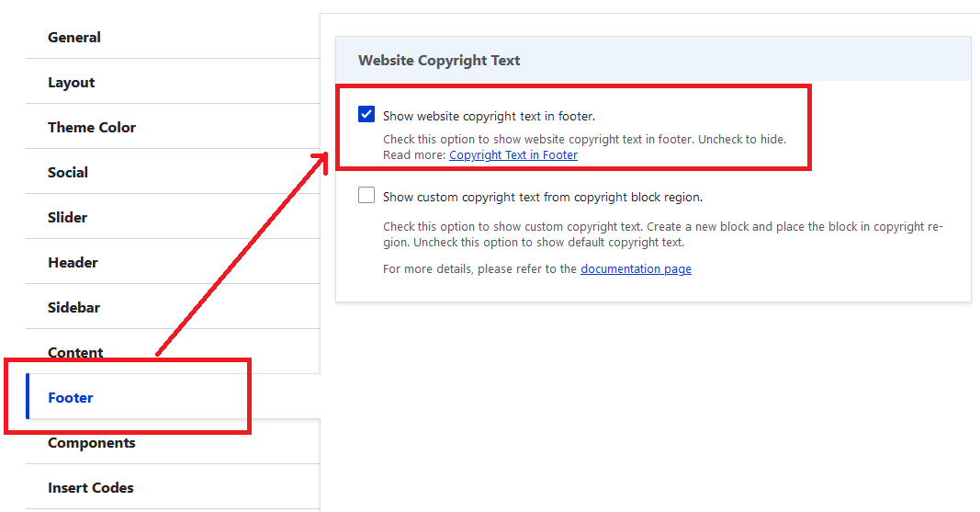Open the Components tab
The height and width of the screenshot is (512, 980).
(x=91, y=443)
